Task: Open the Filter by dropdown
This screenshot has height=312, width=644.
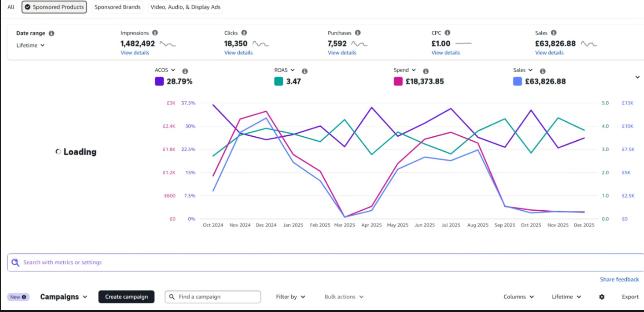Action: (x=291, y=297)
